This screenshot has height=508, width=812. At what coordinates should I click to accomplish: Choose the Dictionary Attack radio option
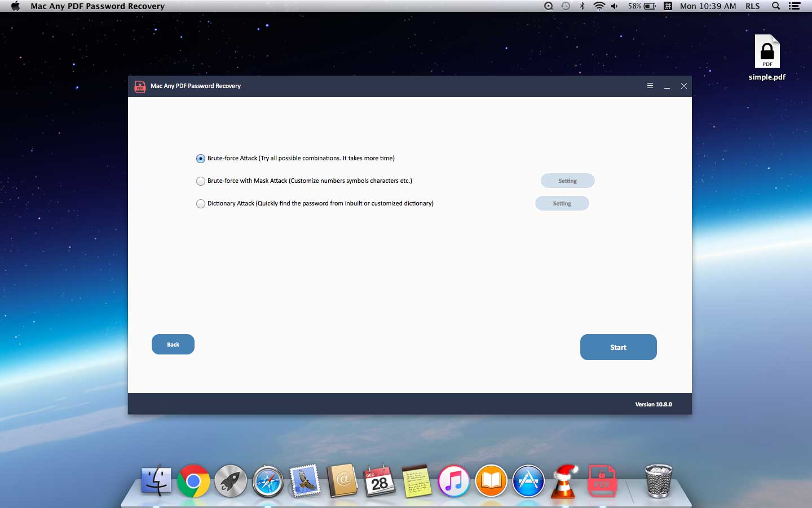click(x=201, y=204)
